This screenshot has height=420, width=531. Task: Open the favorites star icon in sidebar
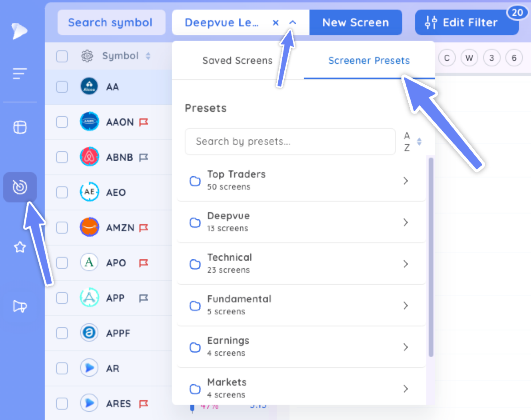pyautogui.click(x=20, y=247)
